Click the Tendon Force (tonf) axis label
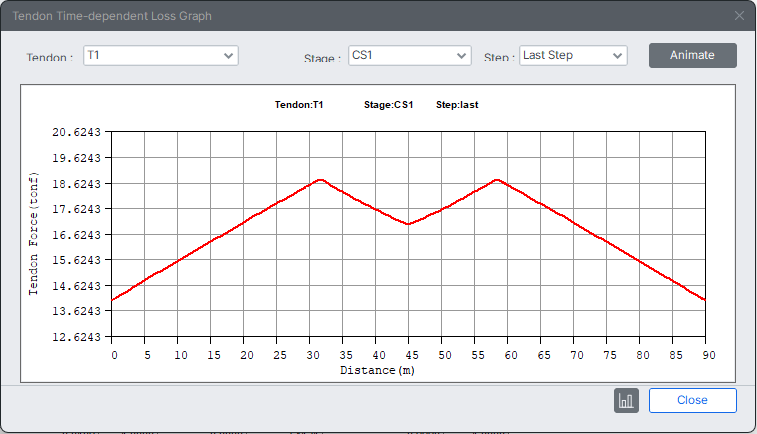Image resolution: width=757 pixels, height=434 pixels. tap(33, 234)
